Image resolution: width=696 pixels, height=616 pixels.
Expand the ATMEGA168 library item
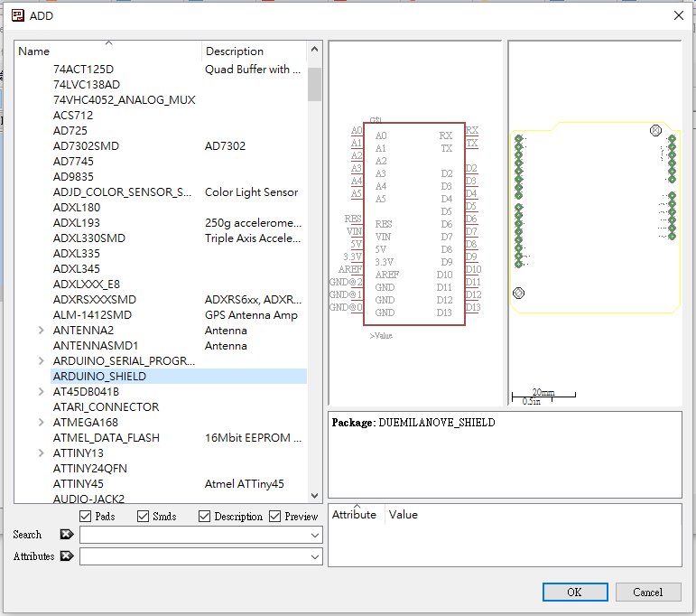click(42, 423)
